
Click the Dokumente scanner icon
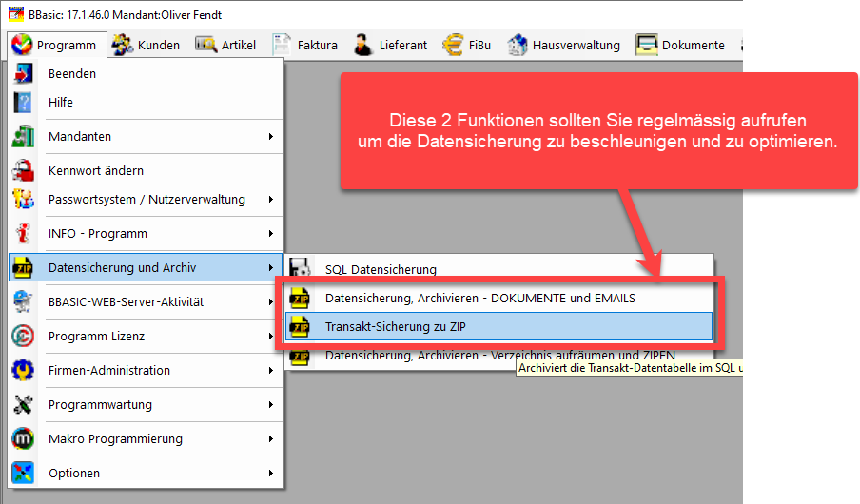point(647,45)
